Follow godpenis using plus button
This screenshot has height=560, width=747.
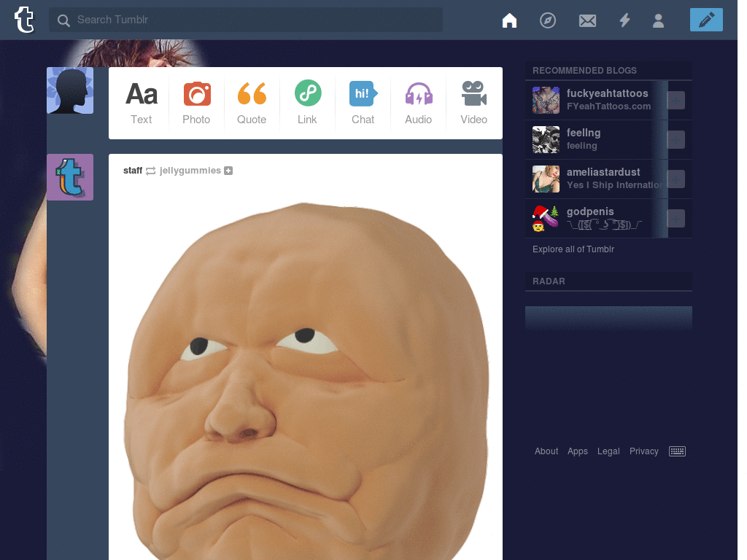click(676, 219)
